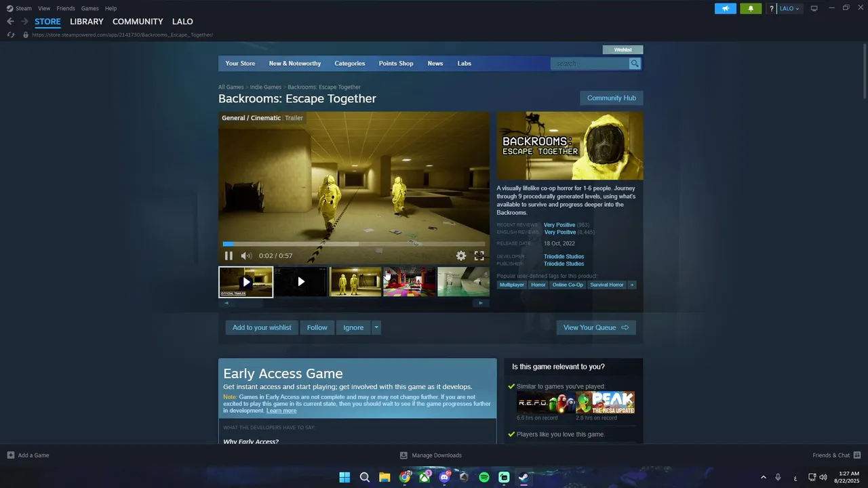Open the announcements megaphone button
Image resolution: width=868 pixels, height=488 pixels.
click(x=725, y=8)
